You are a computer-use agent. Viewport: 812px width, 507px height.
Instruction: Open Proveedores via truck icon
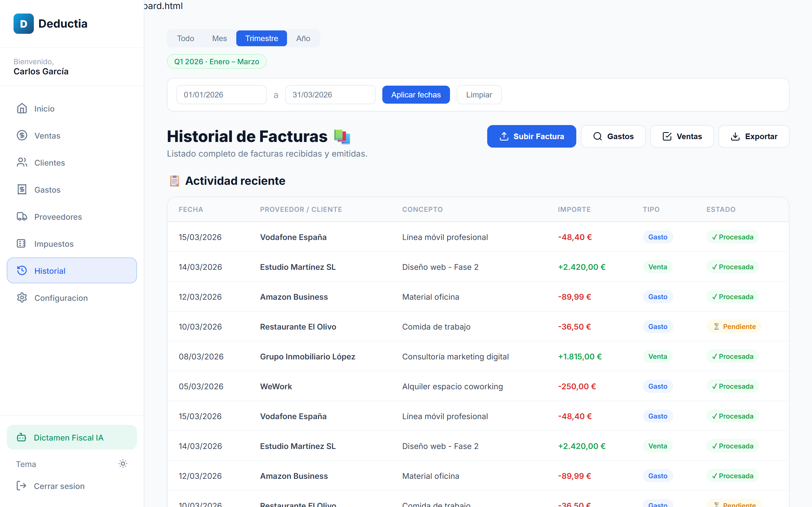click(22, 217)
